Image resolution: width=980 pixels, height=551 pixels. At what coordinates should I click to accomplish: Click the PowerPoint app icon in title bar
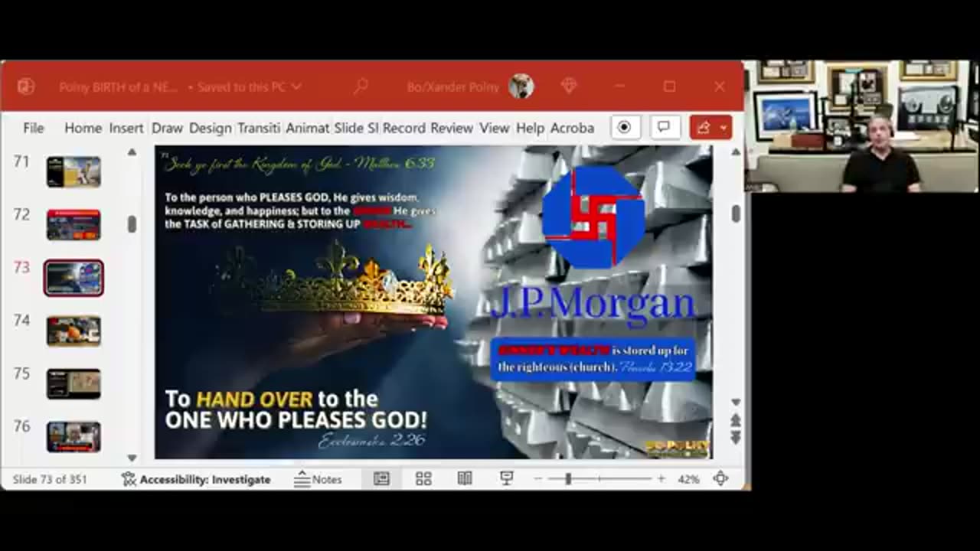(x=26, y=86)
